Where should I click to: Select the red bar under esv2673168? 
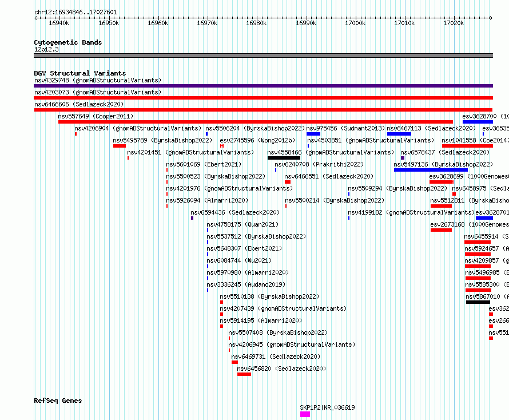[441, 230]
